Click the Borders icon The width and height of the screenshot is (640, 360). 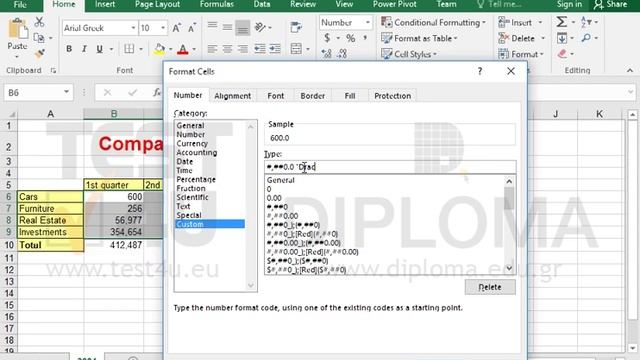[x=129, y=49]
